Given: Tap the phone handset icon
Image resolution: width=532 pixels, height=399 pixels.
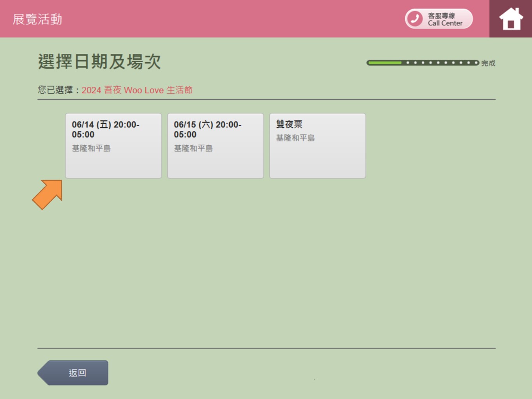Looking at the screenshot, I should click(415, 19).
